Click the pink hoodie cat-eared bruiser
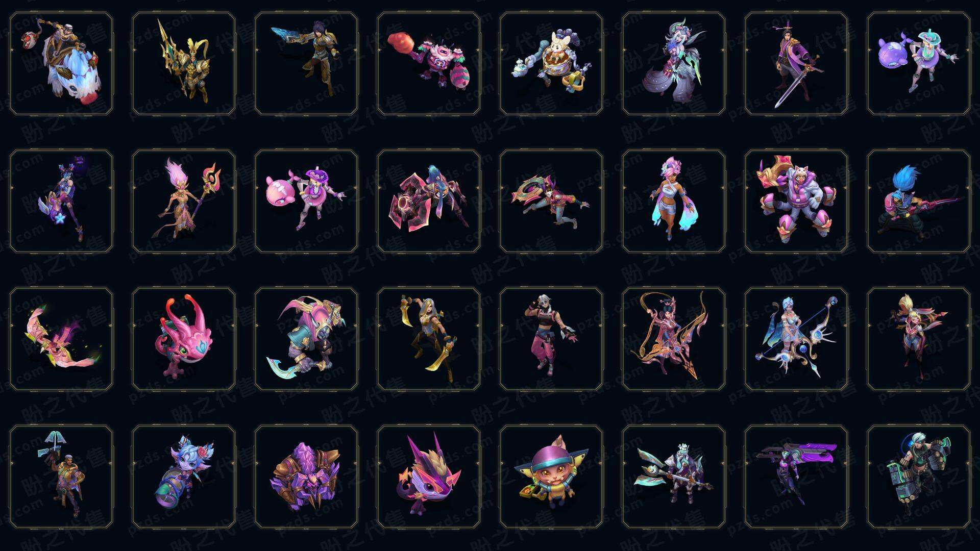This screenshot has height=551, width=980. point(796,201)
